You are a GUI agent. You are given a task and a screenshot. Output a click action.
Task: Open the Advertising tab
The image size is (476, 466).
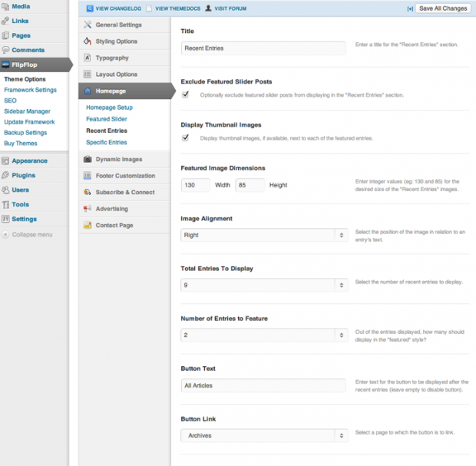coord(124,209)
